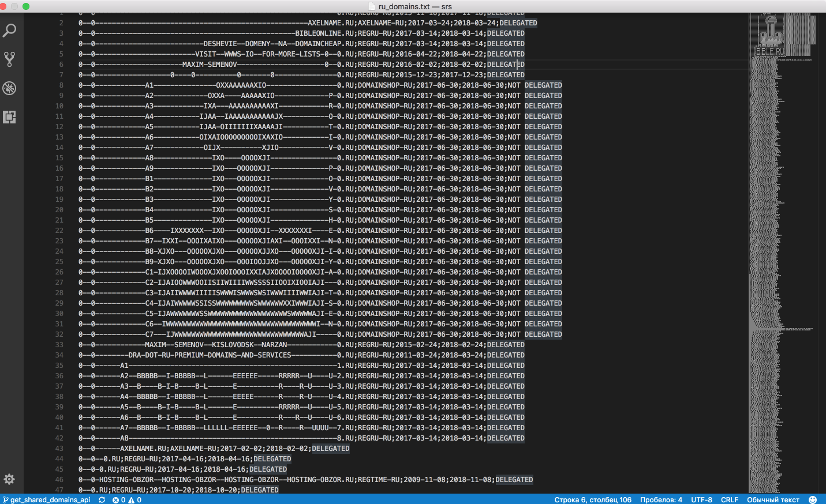
Task: Click the ru_domains.txt window title
Action: (x=415, y=6)
